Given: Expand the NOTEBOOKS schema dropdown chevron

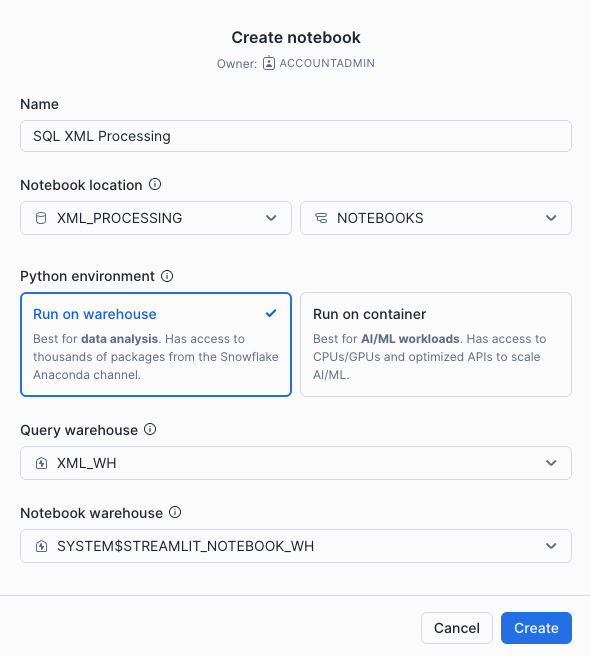Looking at the screenshot, I should click(x=551, y=218).
